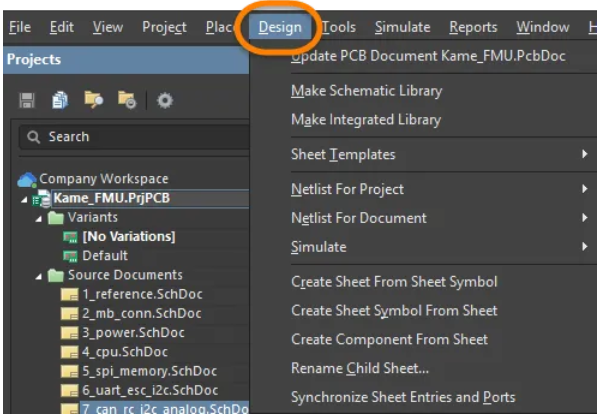Open the File menu
Viewport: 600px width, 418px height.
20,27
